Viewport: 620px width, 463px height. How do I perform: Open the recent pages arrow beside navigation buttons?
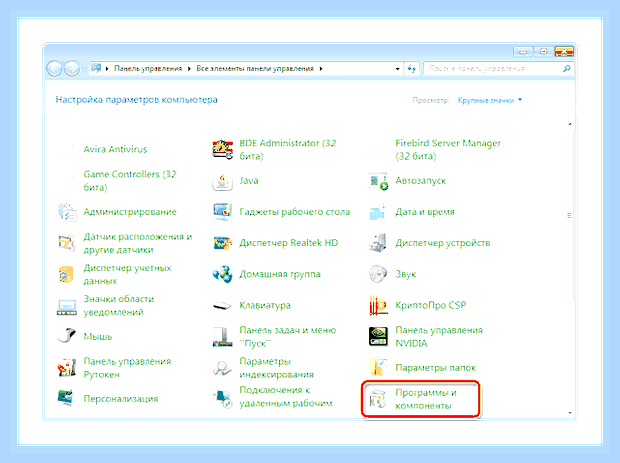click(x=84, y=69)
